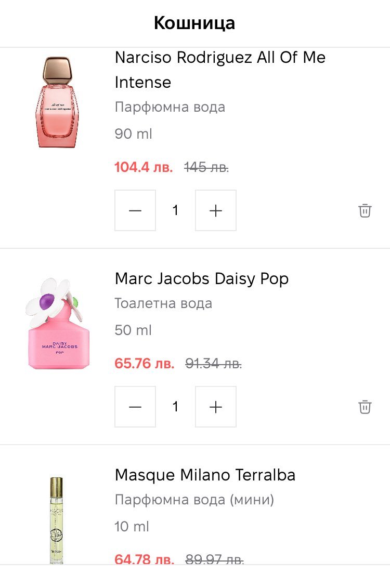
Task: Tap the 104.4 лв. discounted price
Action: point(144,168)
